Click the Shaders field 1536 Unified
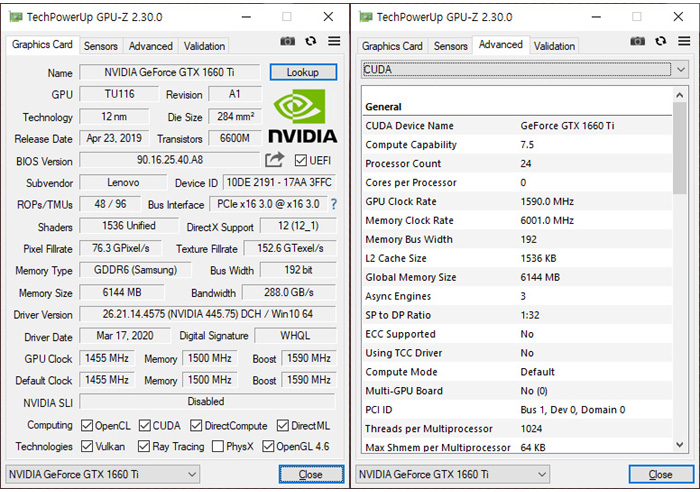The height and width of the screenshot is (492, 700). 129,226
